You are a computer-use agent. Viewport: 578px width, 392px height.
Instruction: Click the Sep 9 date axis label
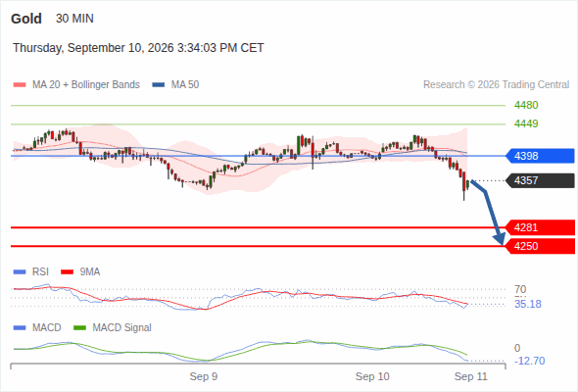point(204,376)
